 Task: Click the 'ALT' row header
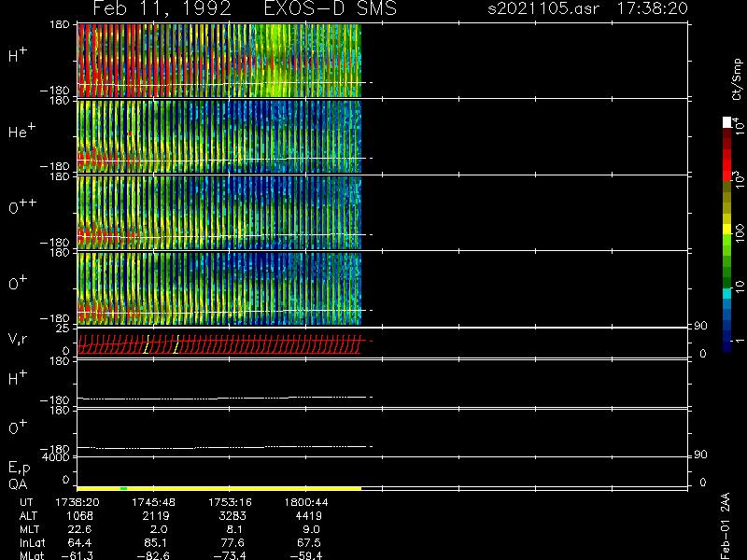click(x=29, y=516)
